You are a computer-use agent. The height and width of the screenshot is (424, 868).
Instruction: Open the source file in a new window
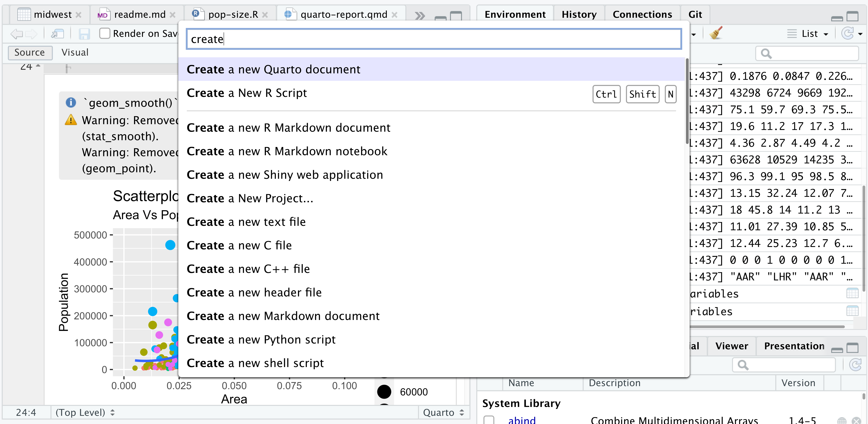click(x=57, y=34)
